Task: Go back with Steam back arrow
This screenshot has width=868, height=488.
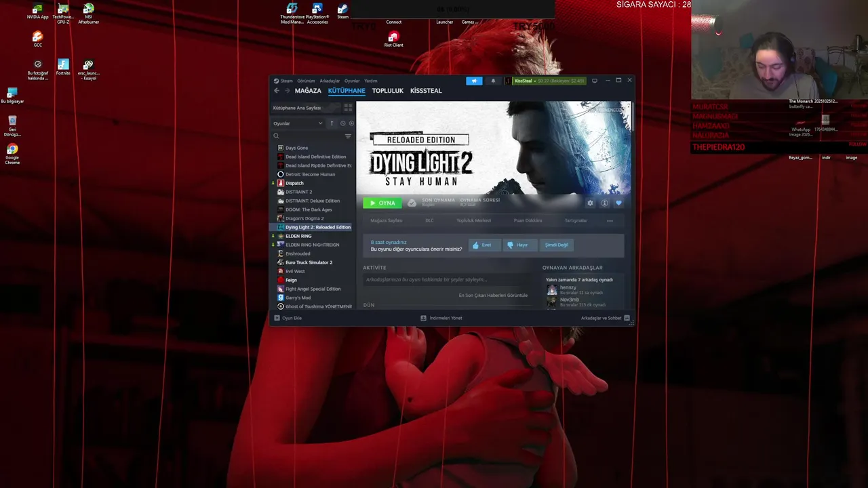Action: [277, 91]
